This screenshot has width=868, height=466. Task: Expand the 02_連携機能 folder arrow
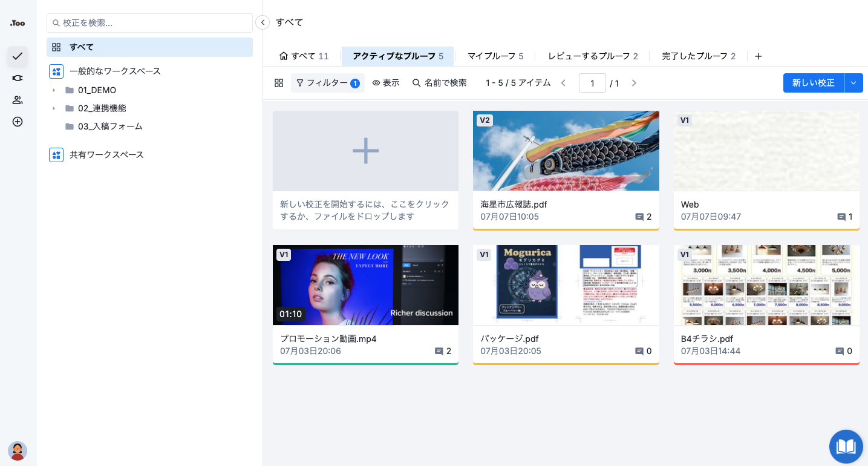[x=54, y=108]
